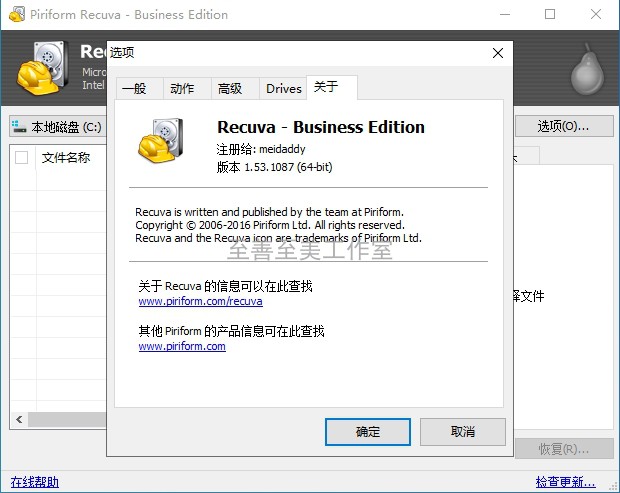
Task: Click the 文件名称 column header
Action: click(x=66, y=158)
